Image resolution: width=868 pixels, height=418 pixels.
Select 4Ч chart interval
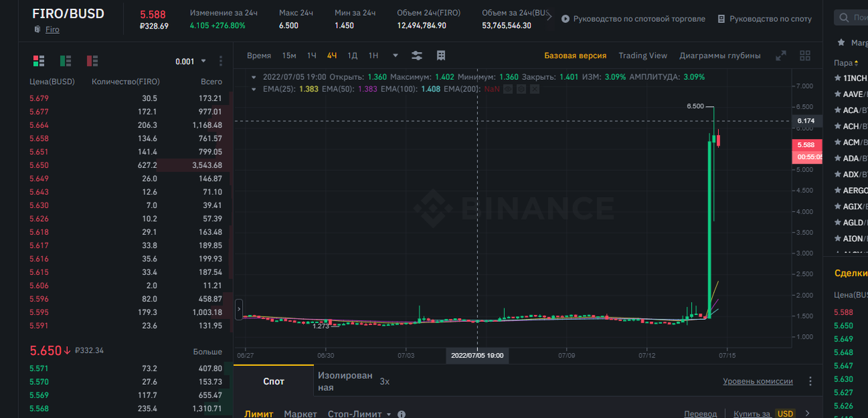tap(332, 56)
